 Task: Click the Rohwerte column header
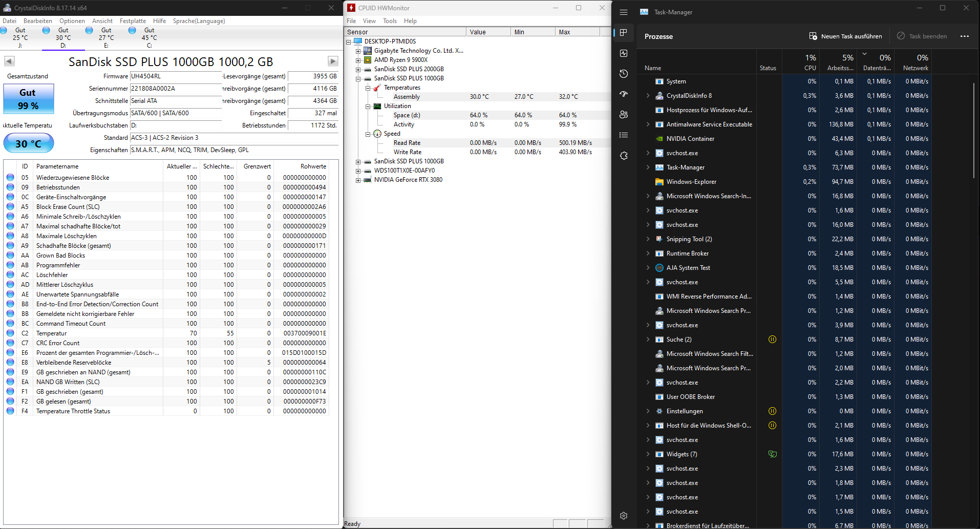302,166
